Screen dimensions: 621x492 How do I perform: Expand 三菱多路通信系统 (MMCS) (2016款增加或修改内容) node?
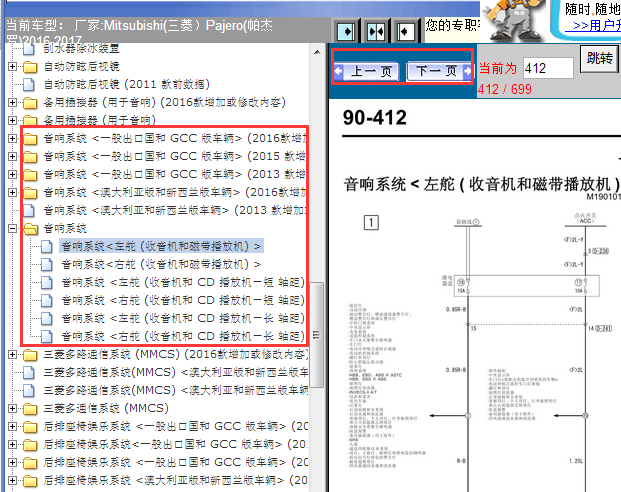pyautogui.click(x=12, y=354)
